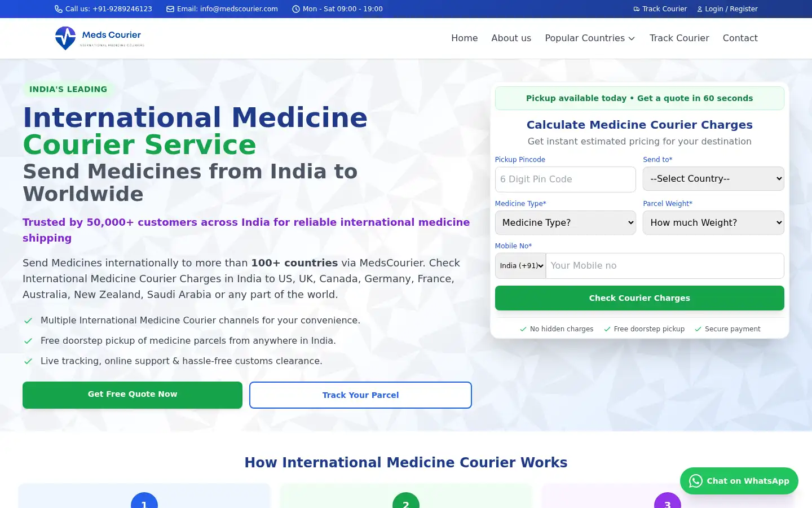Focus the 6 Digit Pin Code field

[566, 179]
